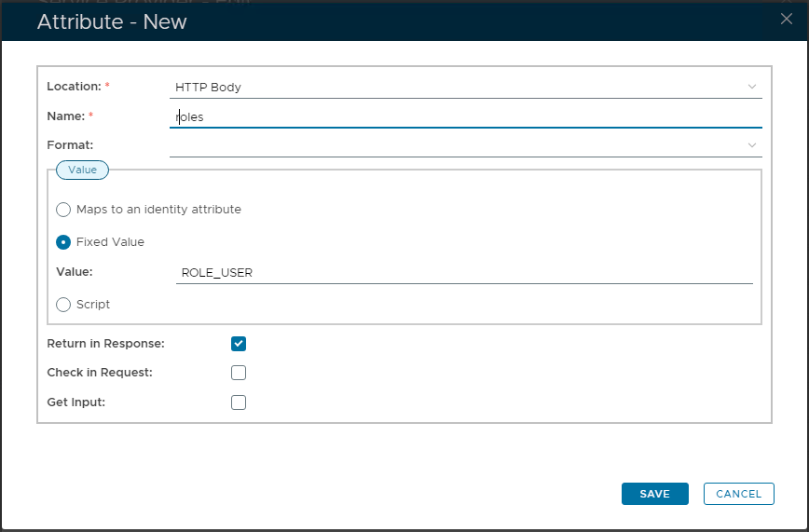
Task: Uncheck the Return in Response checkbox
Action: pyautogui.click(x=239, y=344)
